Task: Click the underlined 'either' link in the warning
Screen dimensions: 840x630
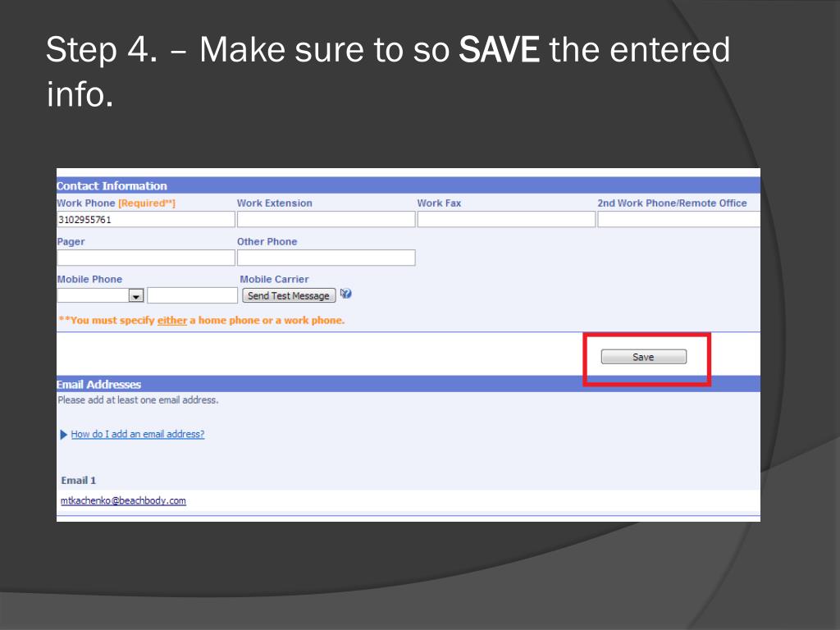Action: click(x=172, y=321)
